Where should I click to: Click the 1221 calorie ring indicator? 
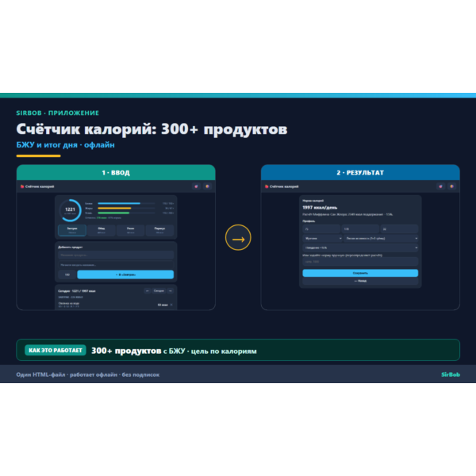pyautogui.click(x=70, y=210)
